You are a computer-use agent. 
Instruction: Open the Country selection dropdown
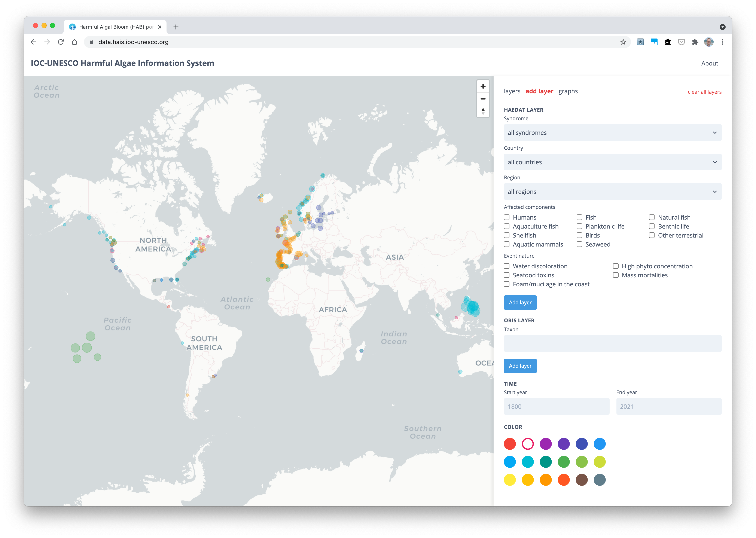coord(612,162)
